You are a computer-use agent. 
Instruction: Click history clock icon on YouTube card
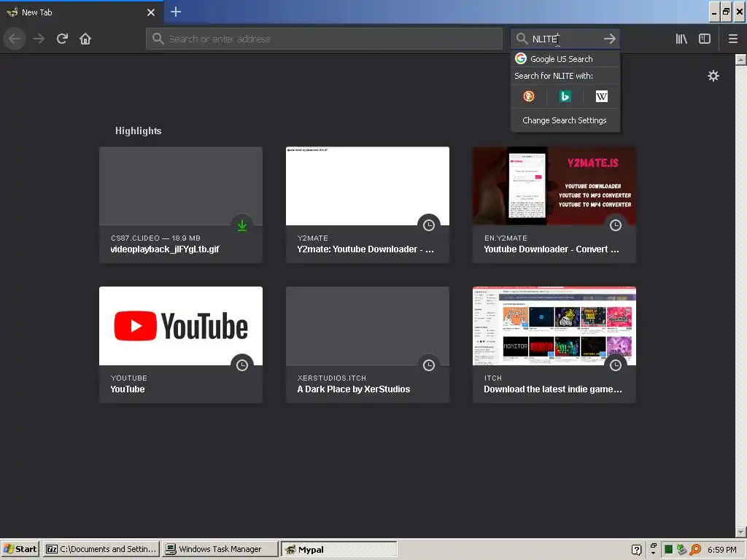coord(242,365)
